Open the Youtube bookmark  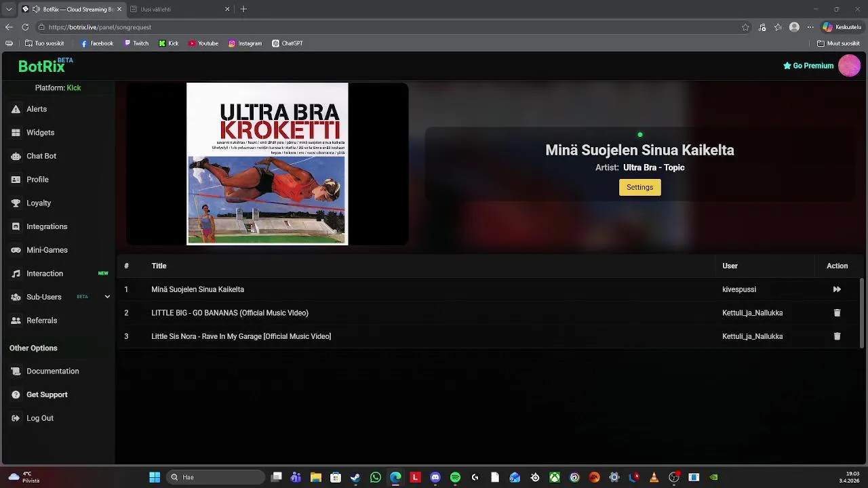[203, 43]
